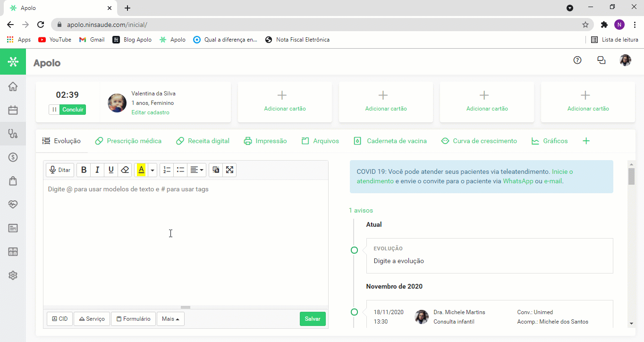Open the heartbeat sidebar icon

13,205
